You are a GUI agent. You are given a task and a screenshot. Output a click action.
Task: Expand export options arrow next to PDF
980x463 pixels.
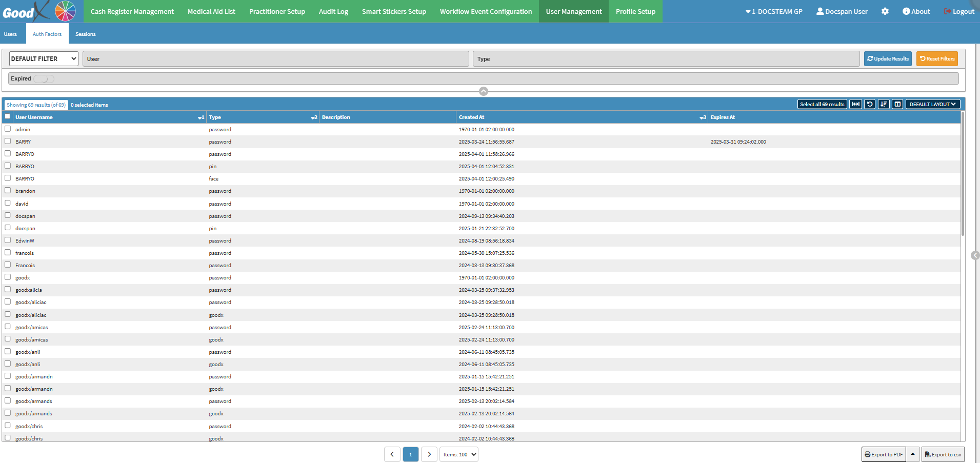913,454
